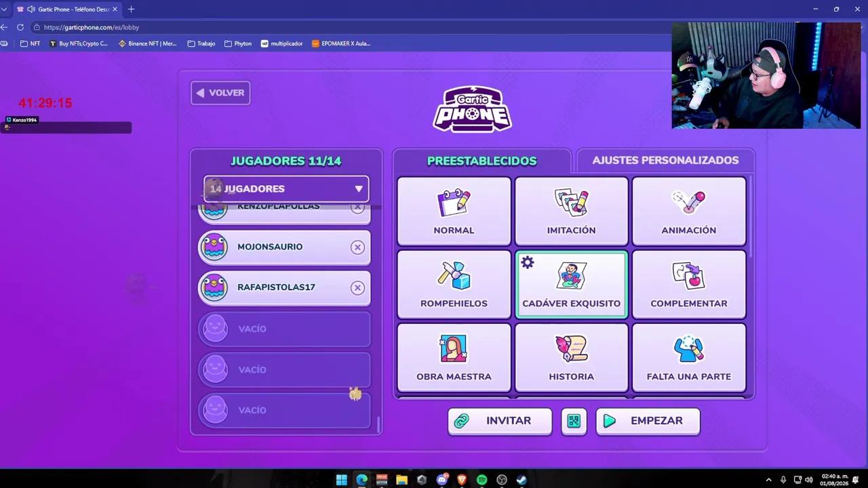Viewport: 868px width, 488px height.
Task: Click the player list scrollbar
Action: tap(378, 424)
